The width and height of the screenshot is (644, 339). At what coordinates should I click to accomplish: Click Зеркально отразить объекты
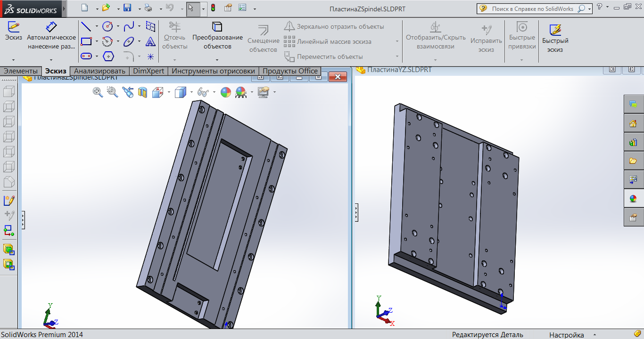click(x=334, y=26)
